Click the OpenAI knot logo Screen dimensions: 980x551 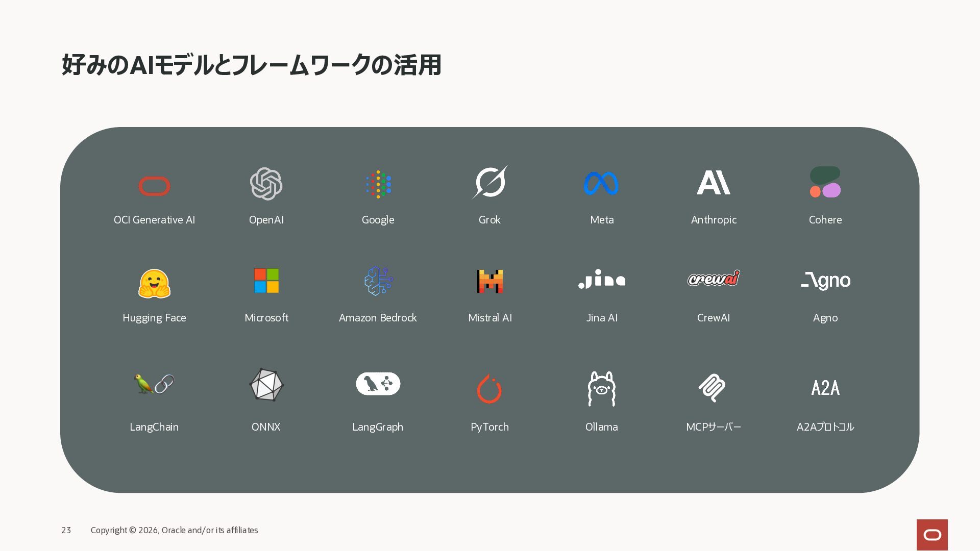point(266,184)
